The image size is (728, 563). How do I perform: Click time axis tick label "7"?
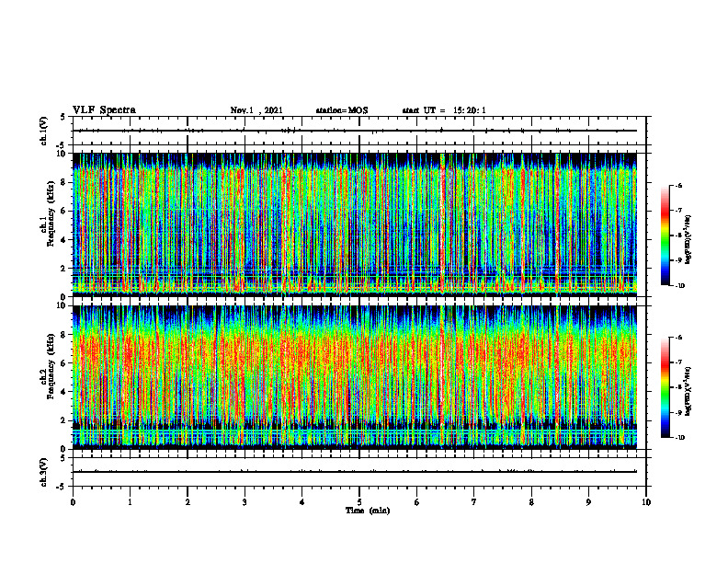click(x=474, y=502)
